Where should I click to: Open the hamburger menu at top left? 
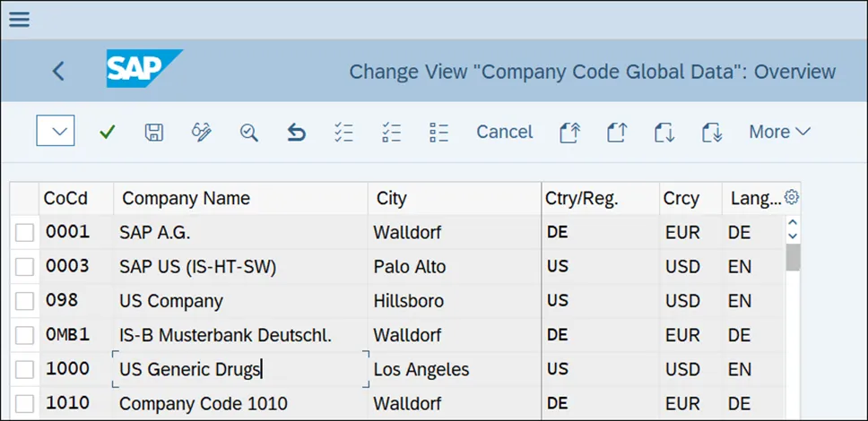coord(19,19)
